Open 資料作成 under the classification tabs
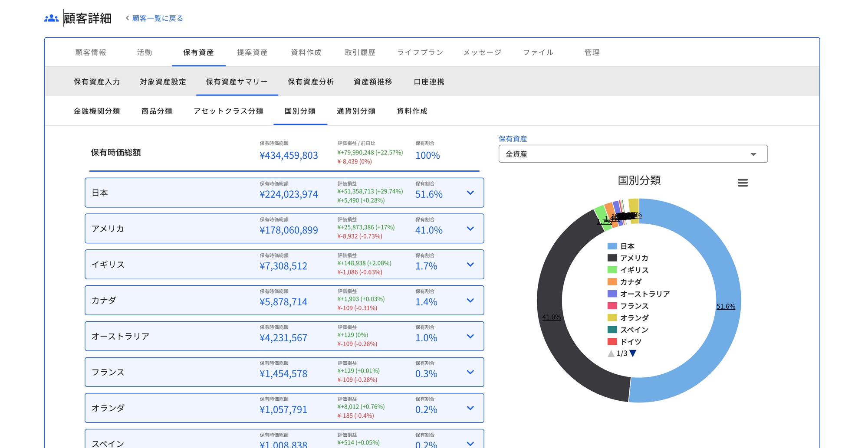Viewport: 868px width, 448px height. [x=412, y=111]
